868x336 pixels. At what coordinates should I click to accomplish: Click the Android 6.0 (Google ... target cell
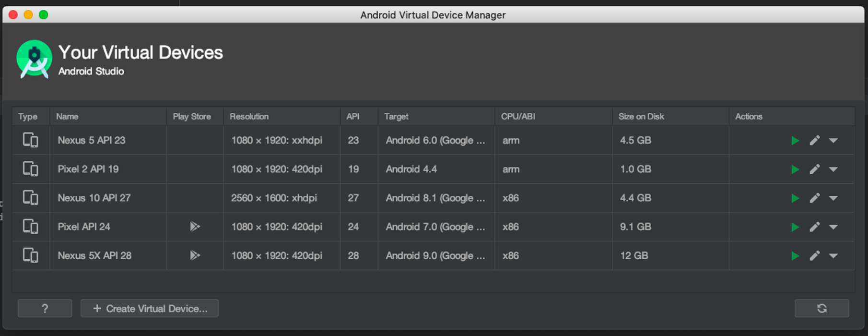pos(436,140)
